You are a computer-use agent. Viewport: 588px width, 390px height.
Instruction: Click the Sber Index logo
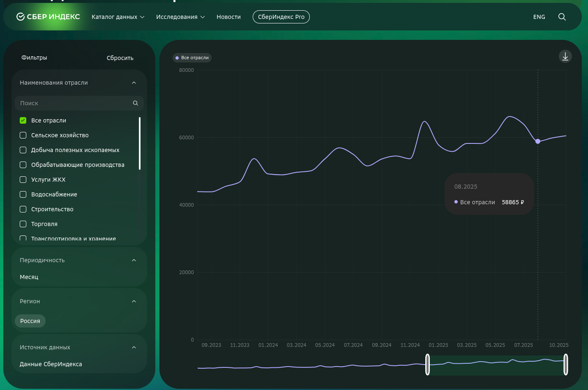pos(48,17)
